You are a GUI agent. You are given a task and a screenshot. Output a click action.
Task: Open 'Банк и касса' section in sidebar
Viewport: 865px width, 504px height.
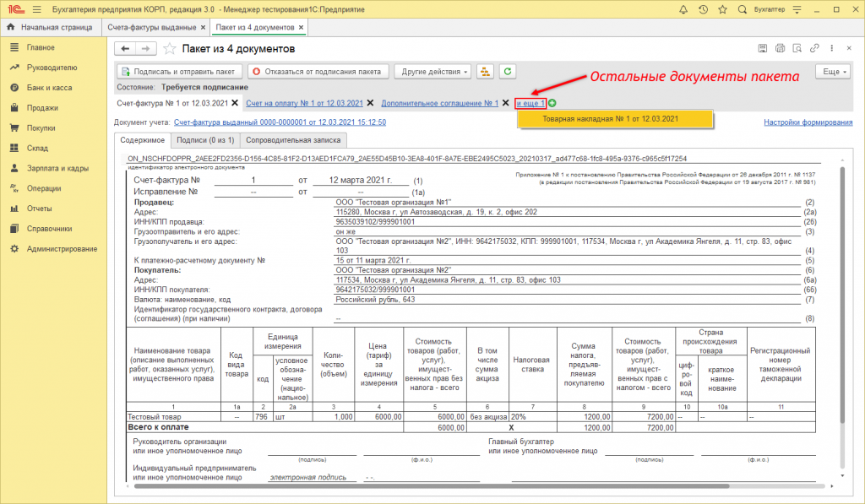click(x=47, y=88)
